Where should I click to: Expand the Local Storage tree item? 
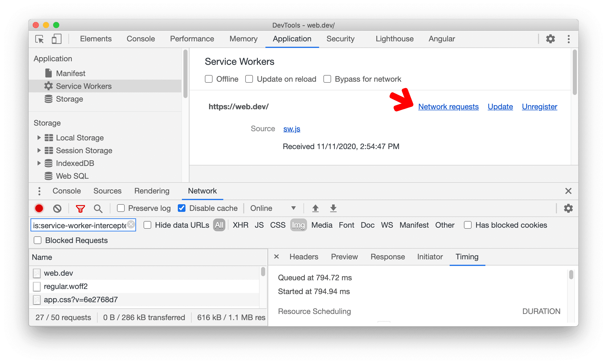[38, 137]
